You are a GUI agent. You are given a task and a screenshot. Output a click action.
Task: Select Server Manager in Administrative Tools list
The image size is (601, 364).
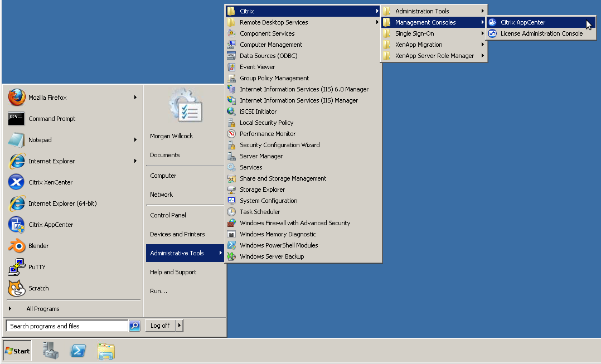pyautogui.click(x=303, y=156)
